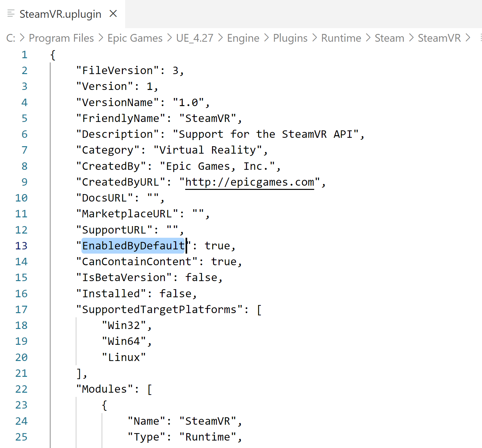482x448 pixels.
Task: Open the Runtime breadcrumb
Action: 341,38
